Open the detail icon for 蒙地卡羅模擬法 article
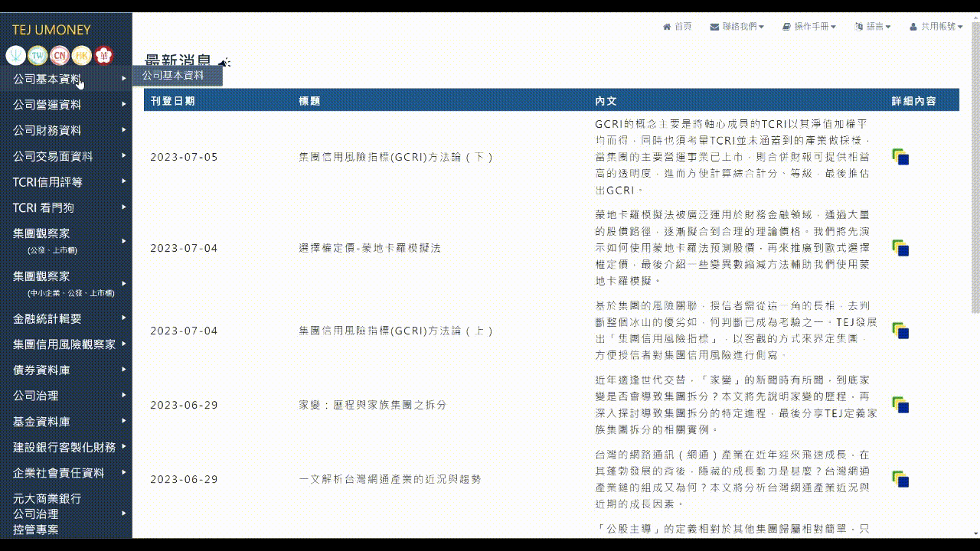Viewport: 980px width, 551px height. pos(900,248)
